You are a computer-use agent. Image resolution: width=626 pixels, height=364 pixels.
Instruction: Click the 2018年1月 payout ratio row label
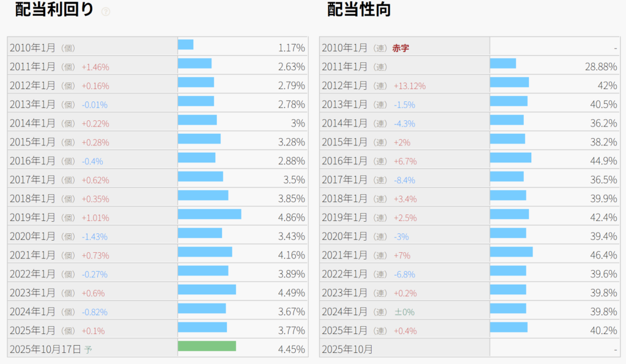click(x=345, y=199)
